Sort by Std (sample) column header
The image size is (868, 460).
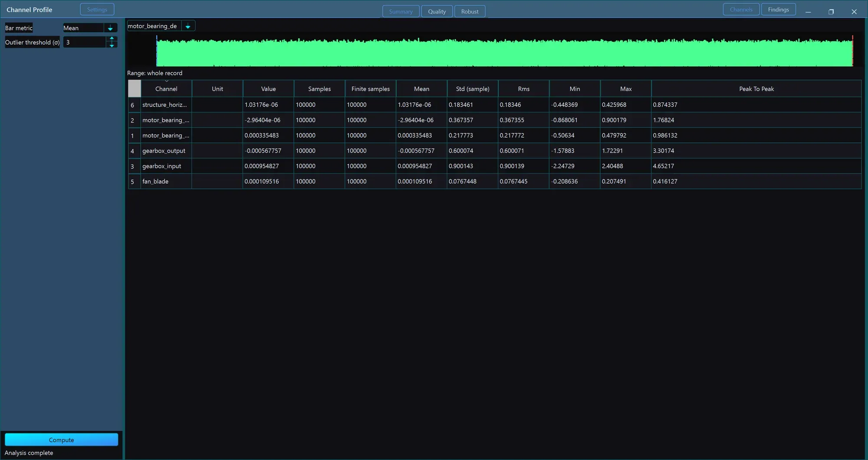tap(473, 89)
